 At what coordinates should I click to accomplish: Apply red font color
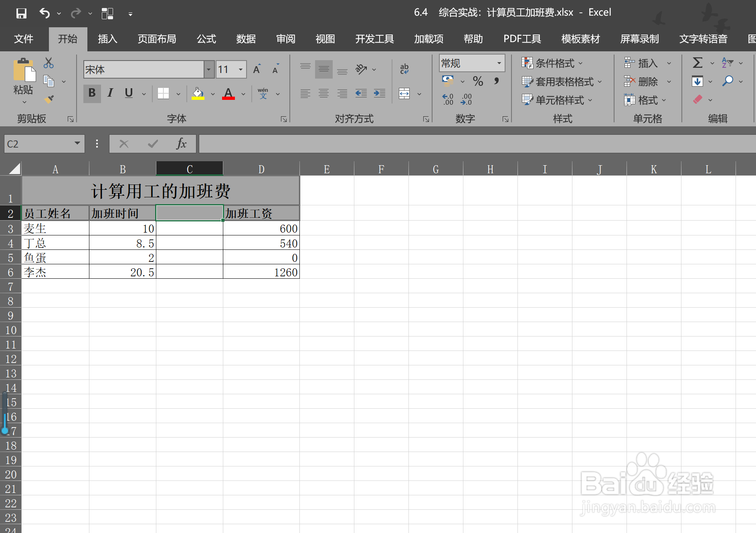click(228, 93)
